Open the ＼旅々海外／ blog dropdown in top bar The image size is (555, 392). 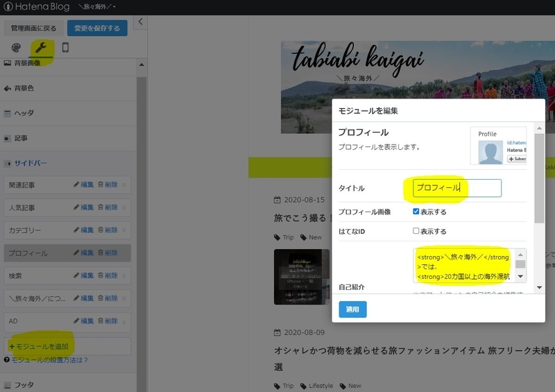click(x=97, y=7)
